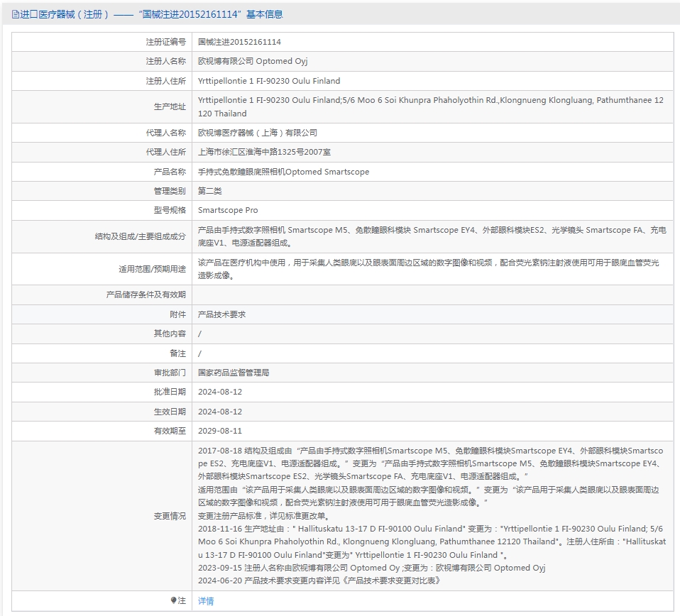
Task: Select the effective date '2024-08-12' in the '生效日期' row
Action: (x=220, y=412)
